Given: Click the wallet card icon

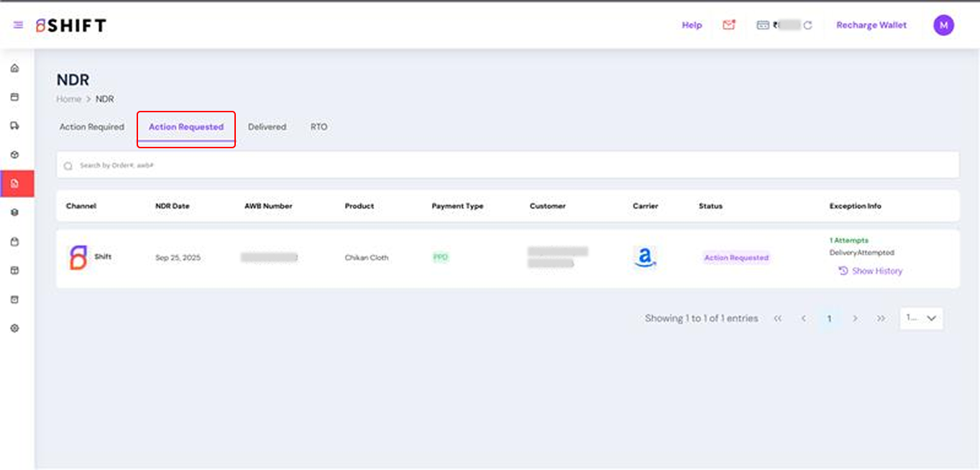Looking at the screenshot, I should tap(763, 25).
